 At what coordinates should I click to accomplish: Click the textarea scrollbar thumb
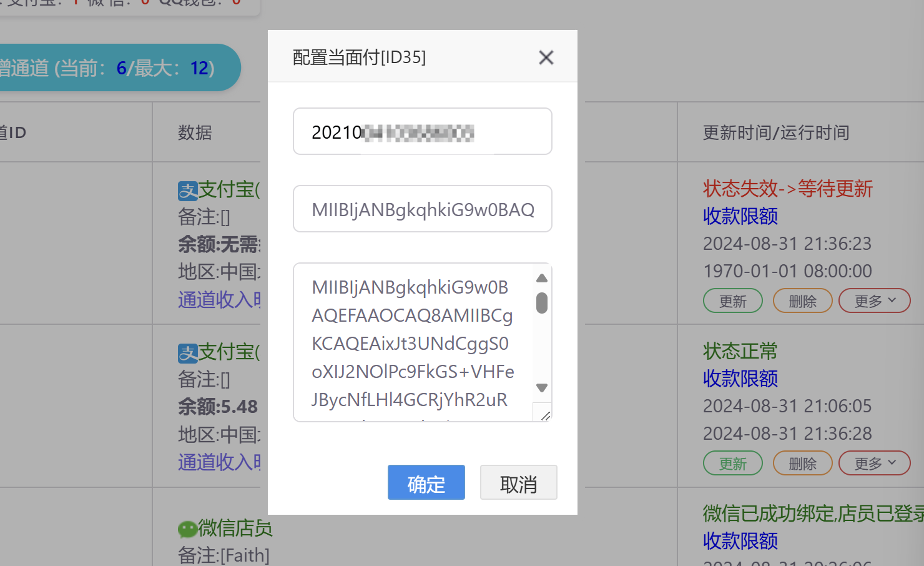click(x=542, y=303)
